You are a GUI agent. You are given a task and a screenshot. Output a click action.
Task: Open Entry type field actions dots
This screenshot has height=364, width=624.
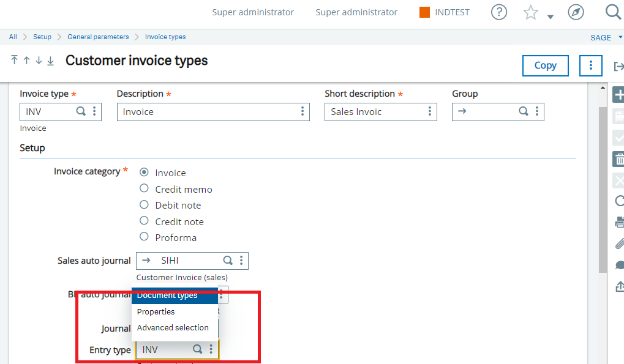(x=211, y=349)
